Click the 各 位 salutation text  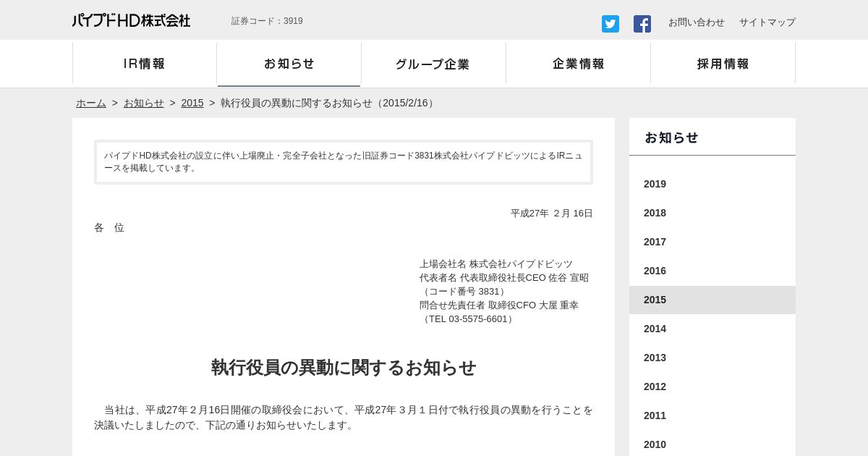tap(109, 227)
